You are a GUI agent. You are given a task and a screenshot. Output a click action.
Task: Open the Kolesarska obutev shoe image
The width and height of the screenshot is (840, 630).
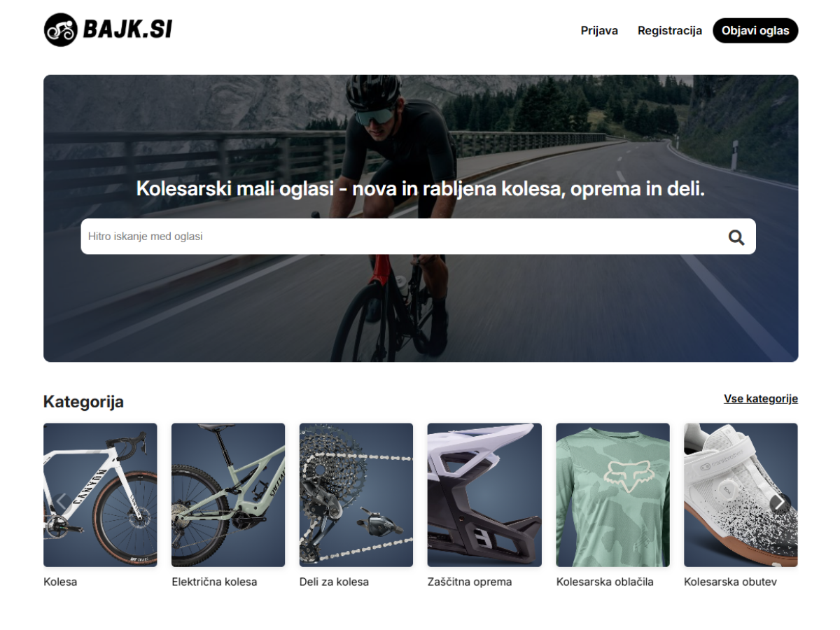point(741,495)
